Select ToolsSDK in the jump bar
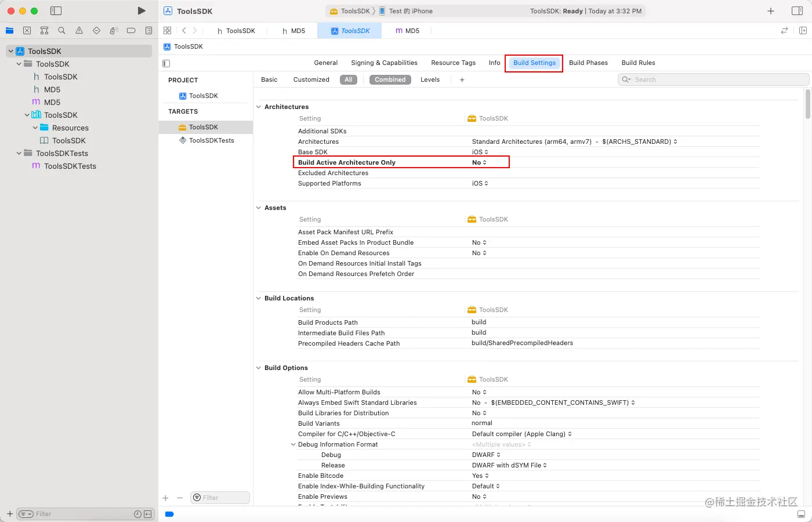The image size is (812, 522). [184, 46]
